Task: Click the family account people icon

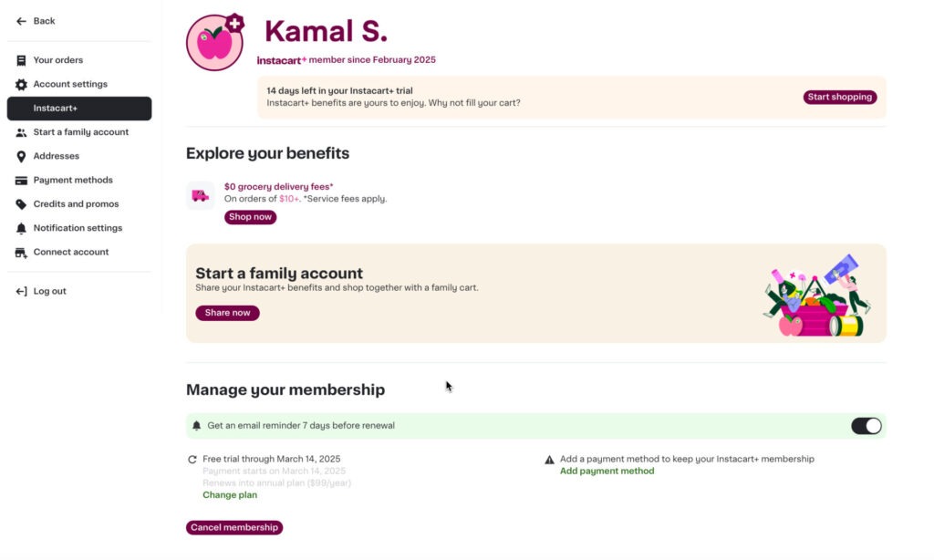Action: coord(21,132)
